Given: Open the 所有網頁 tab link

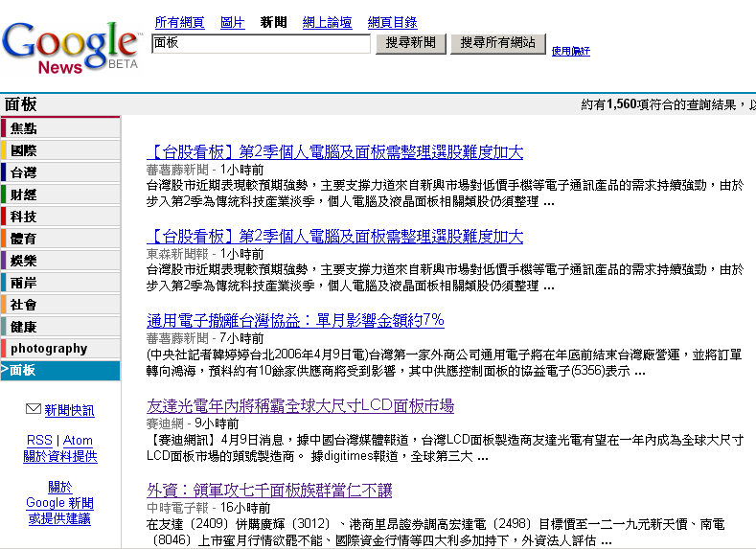Looking at the screenshot, I should click(x=179, y=22).
